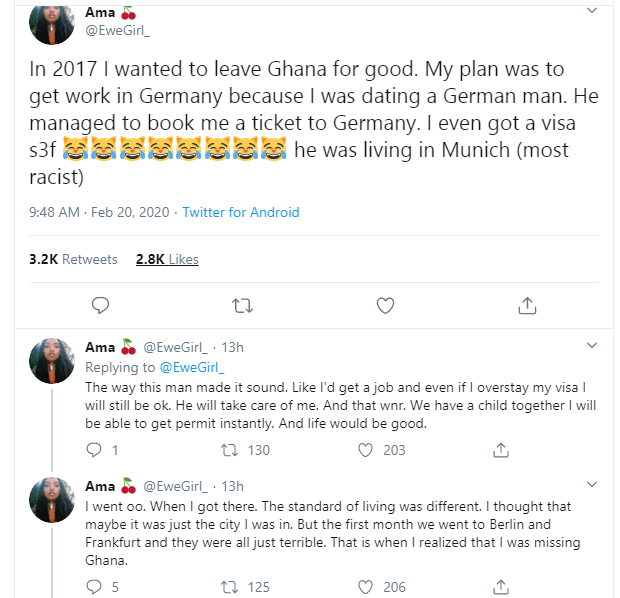Viewport: 620px width, 598px height.
Task: Share the reply about overstaying visa
Action: click(501, 450)
